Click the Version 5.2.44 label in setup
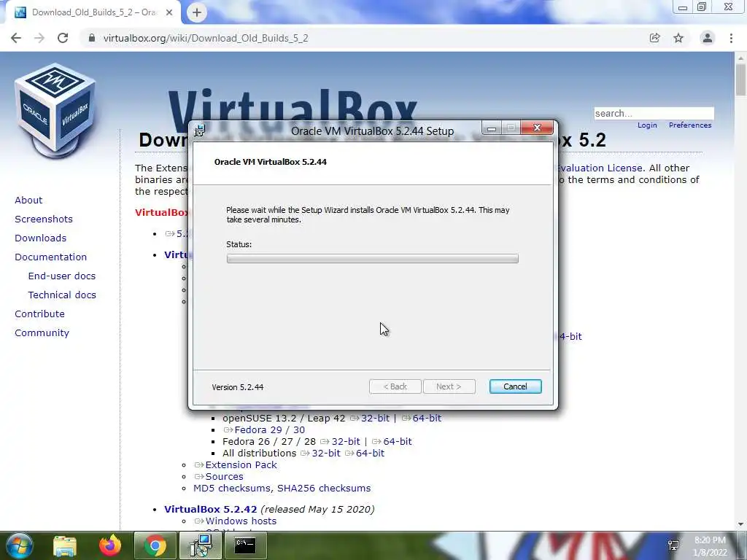This screenshot has height=560, width=747. click(x=238, y=387)
